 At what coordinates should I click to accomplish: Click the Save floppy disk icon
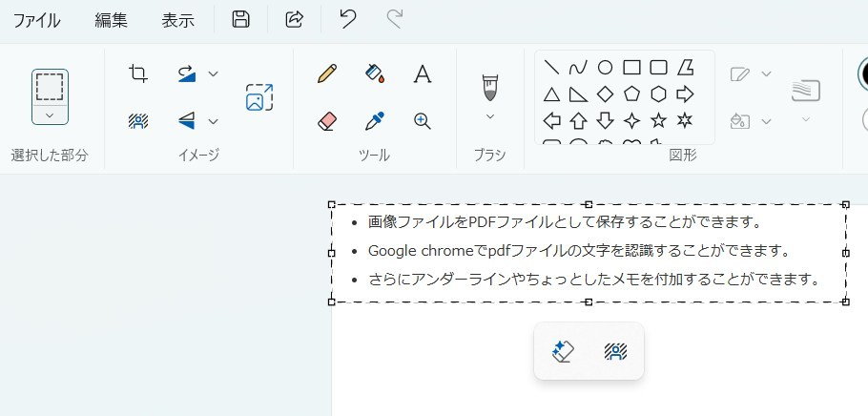[241, 19]
